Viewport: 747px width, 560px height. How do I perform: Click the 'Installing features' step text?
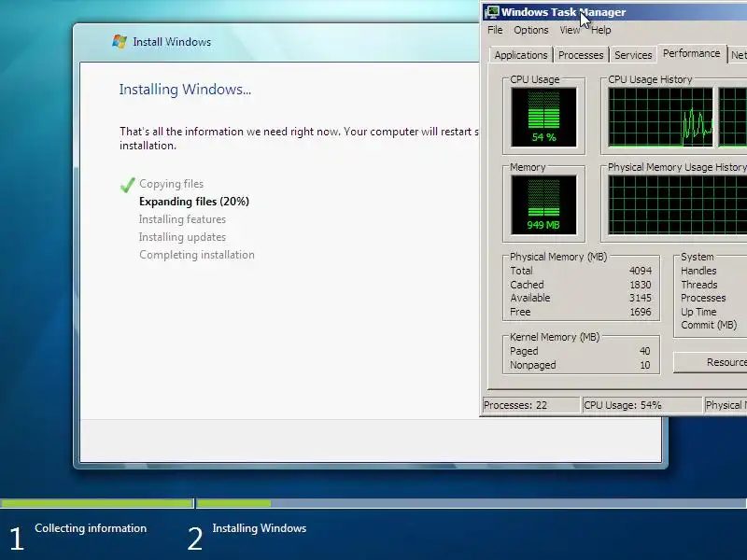(182, 219)
